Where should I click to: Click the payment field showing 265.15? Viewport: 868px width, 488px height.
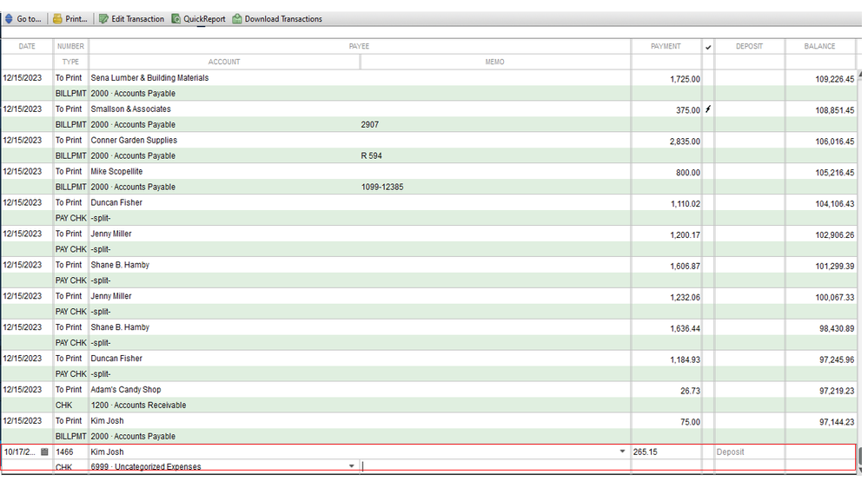(x=666, y=452)
